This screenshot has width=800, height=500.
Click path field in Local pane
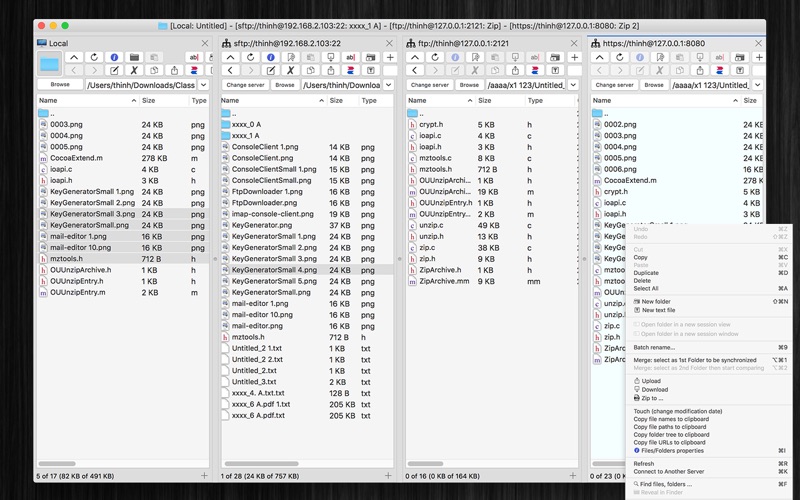pyautogui.click(x=141, y=85)
